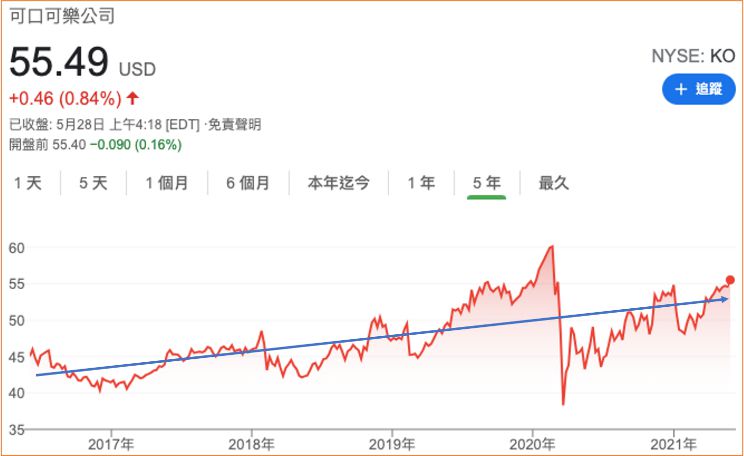
Task: Click the 60 y-axis label
Action: point(17,248)
